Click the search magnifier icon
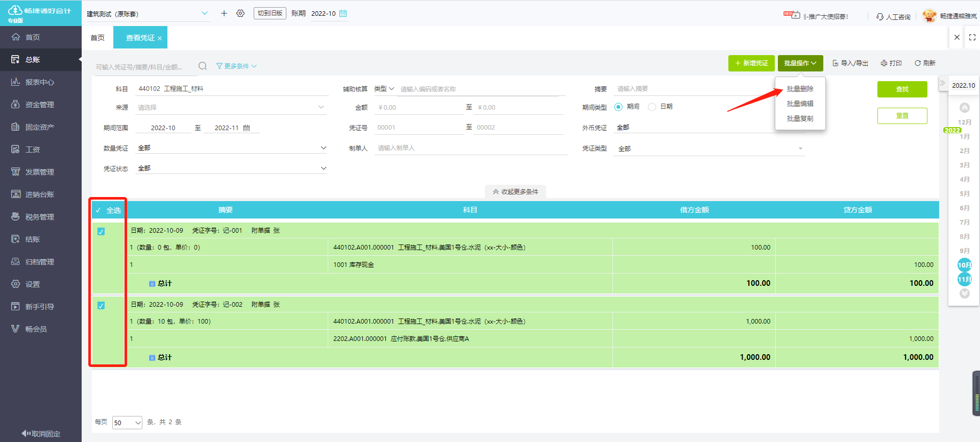 click(x=203, y=66)
